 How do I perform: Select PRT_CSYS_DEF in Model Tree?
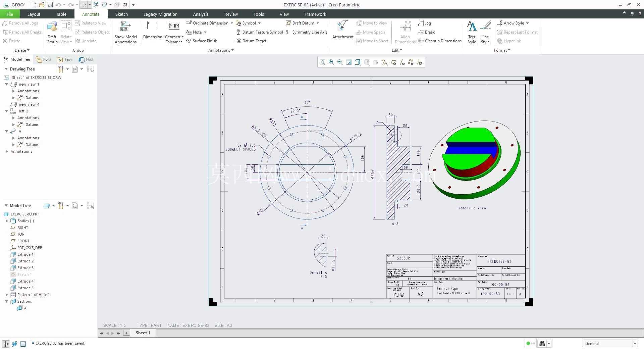coord(26,248)
